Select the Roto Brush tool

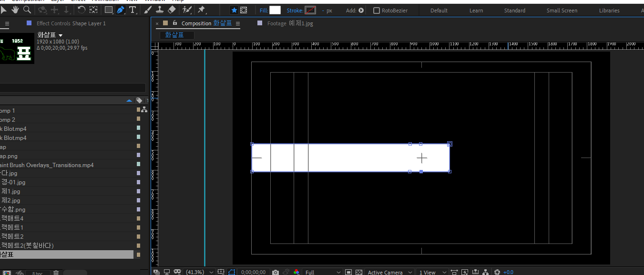click(187, 10)
